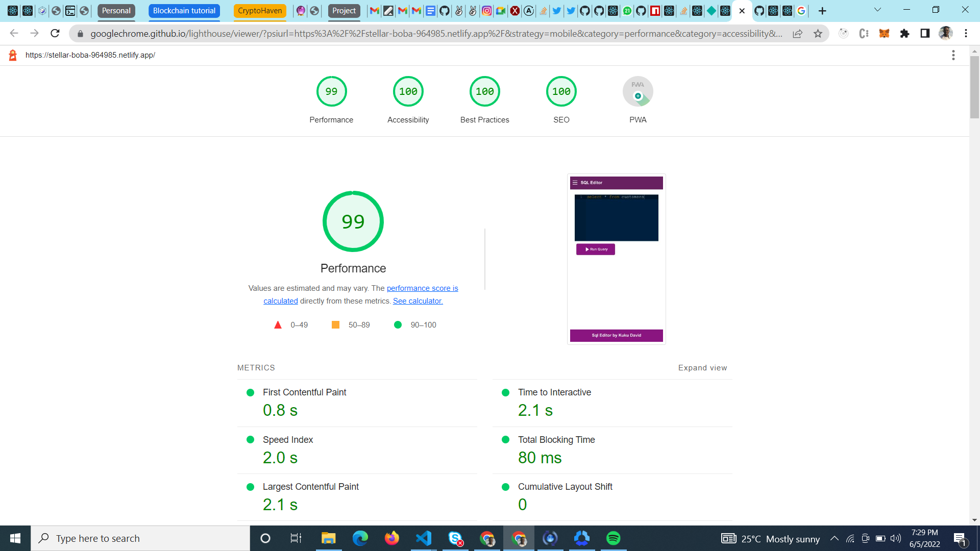Jump to the Accessibility score gauge
This screenshot has height=551, width=980.
coord(408,100)
